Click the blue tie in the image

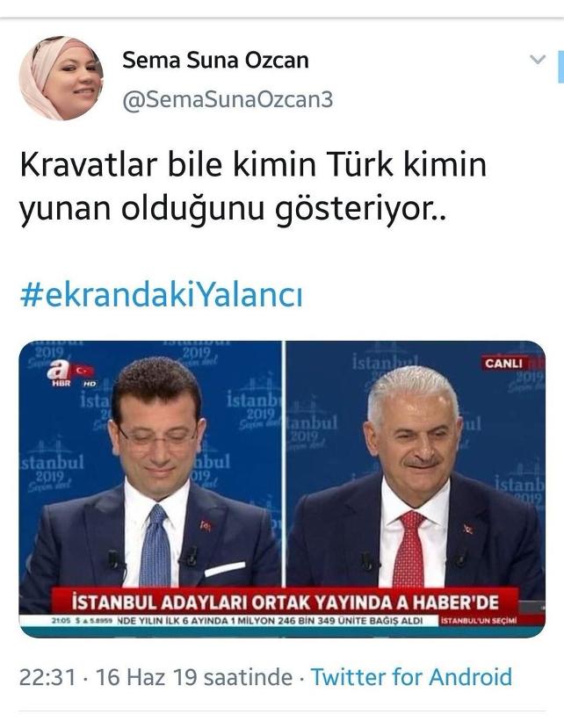(x=155, y=546)
